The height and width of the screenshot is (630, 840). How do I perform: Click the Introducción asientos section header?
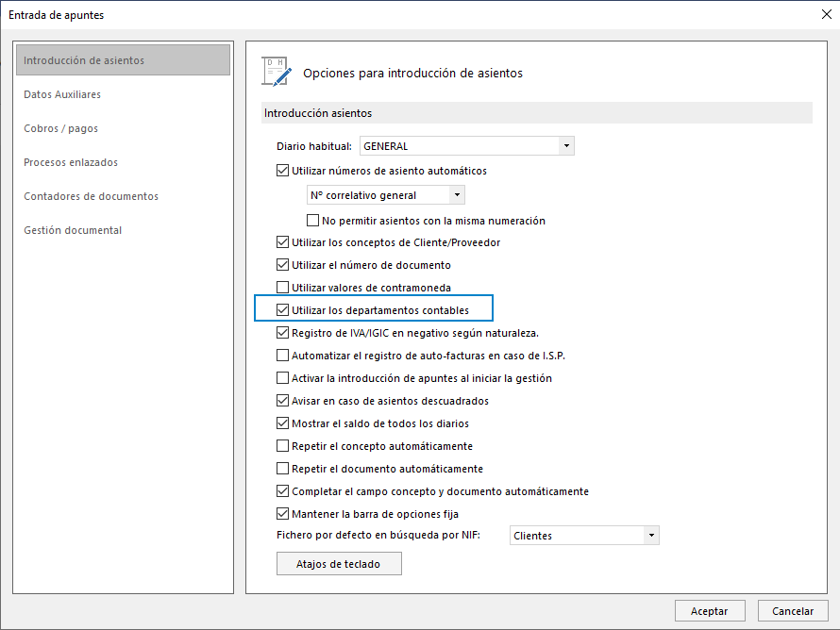click(x=537, y=113)
